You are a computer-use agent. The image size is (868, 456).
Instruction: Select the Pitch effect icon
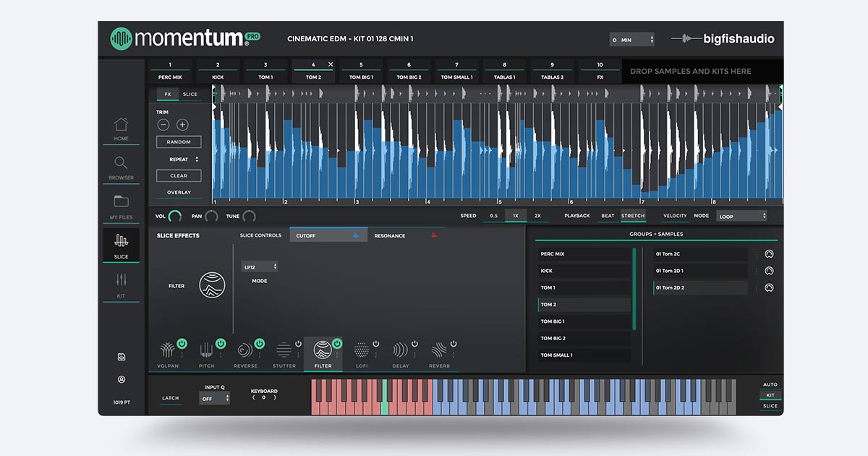(x=207, y=350)
